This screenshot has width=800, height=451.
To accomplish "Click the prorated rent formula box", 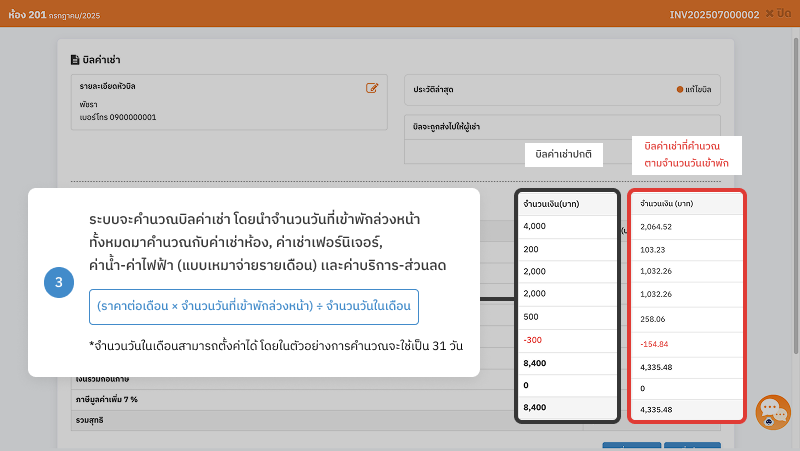I will pos(253,306).
